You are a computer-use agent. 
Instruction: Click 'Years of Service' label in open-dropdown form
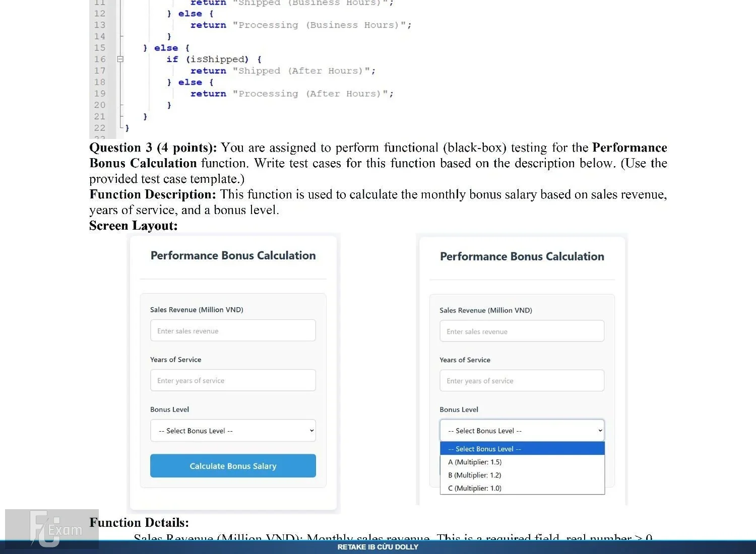465,360
